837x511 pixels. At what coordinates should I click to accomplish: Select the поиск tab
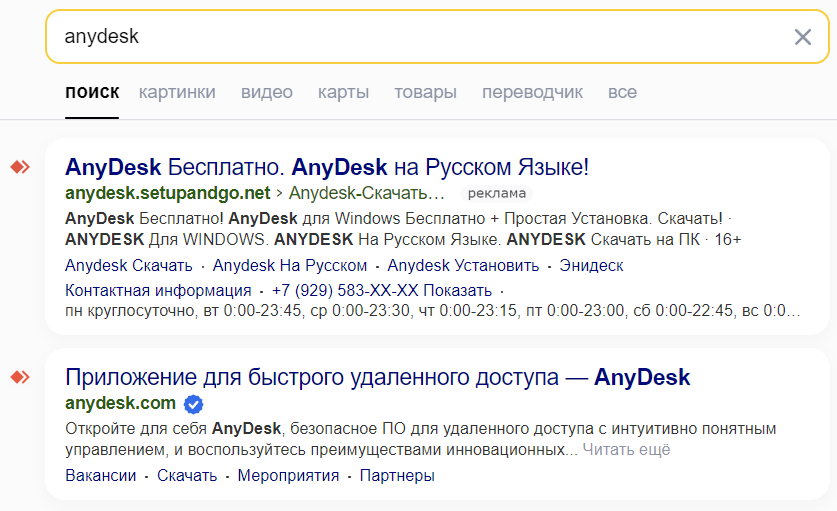(92, 92)
